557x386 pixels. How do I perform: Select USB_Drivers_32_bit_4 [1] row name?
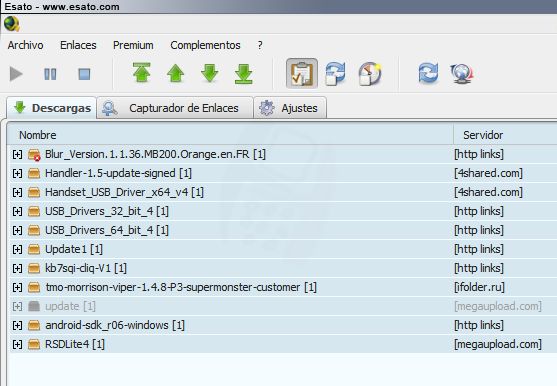(107, 211)
